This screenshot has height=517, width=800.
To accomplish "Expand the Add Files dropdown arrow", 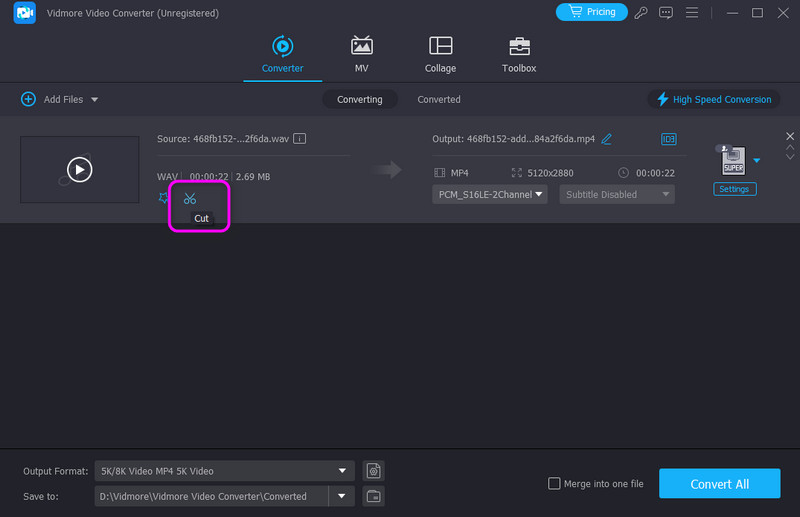I will point(95,100).
